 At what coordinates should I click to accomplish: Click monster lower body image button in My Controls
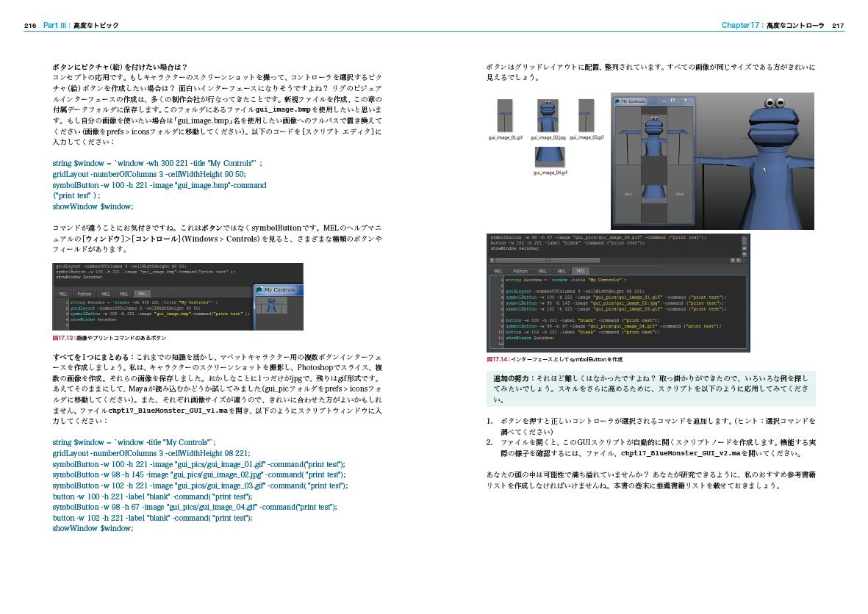[x=654, y=195]
